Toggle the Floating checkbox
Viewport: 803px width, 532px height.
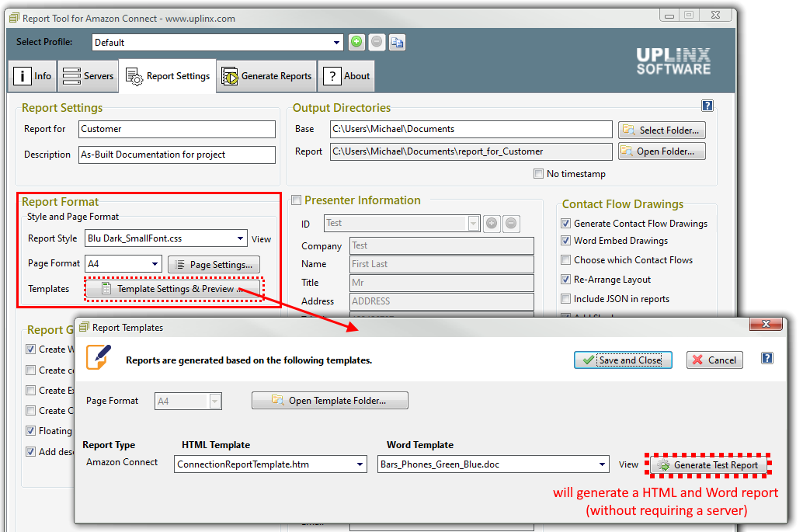(31, 430)
